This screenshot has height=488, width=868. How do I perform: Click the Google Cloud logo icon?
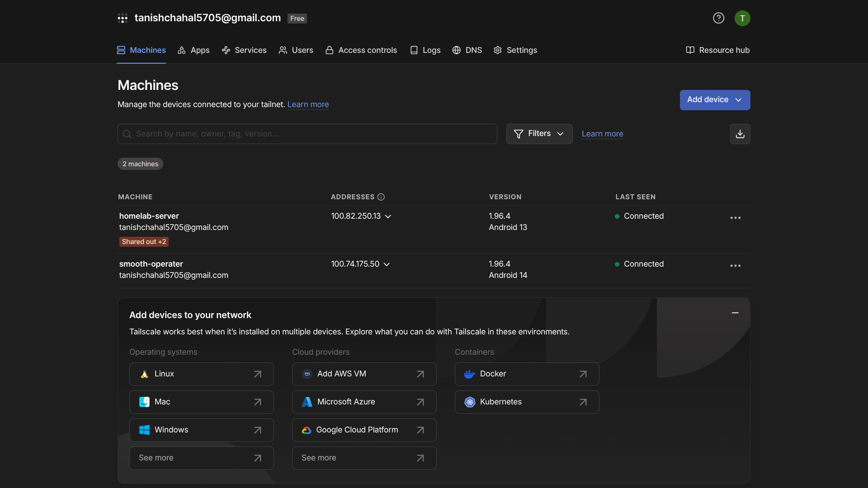tap(307, 430)
